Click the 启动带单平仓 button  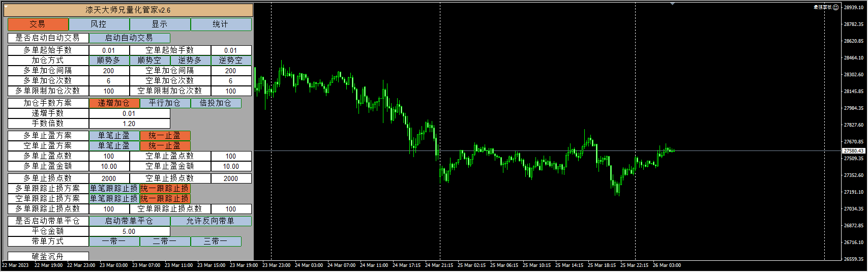[x=130, y=221]
